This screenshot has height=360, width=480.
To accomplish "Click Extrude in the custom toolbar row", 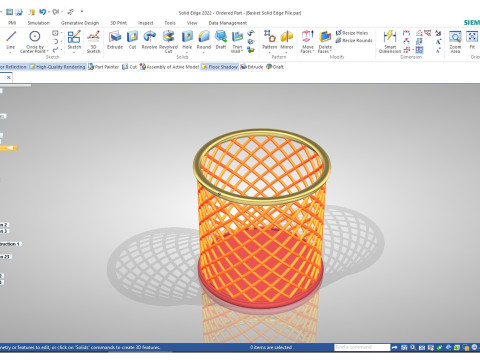I will [x=252, y=67].
